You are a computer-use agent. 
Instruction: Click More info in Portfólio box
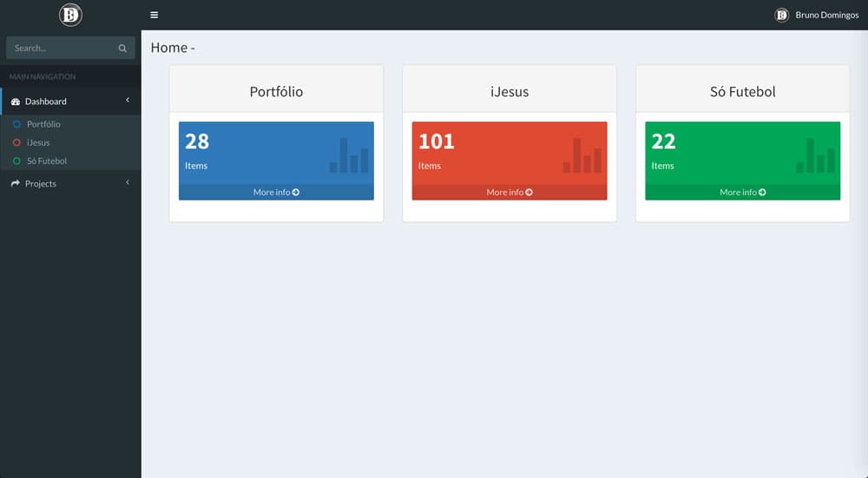click(276, 193)
